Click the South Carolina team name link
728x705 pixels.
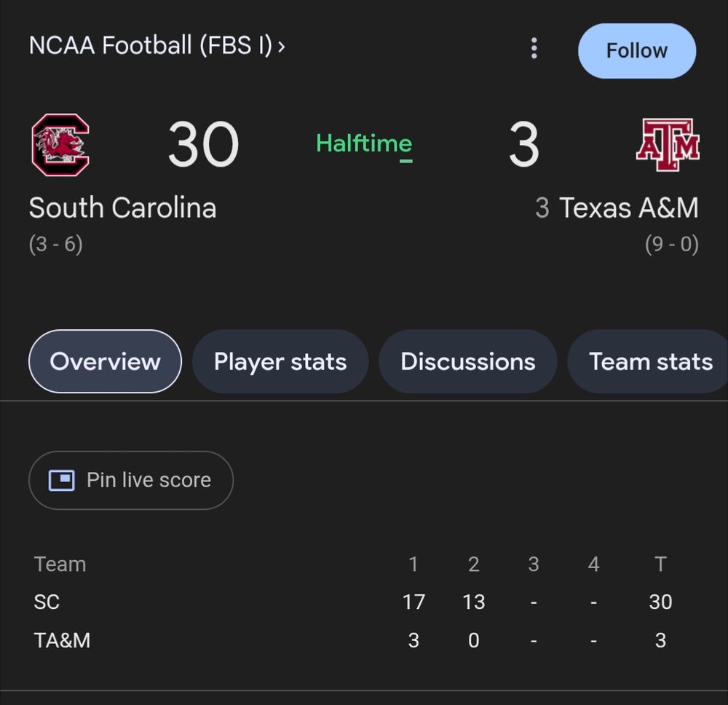click(122, 208)
